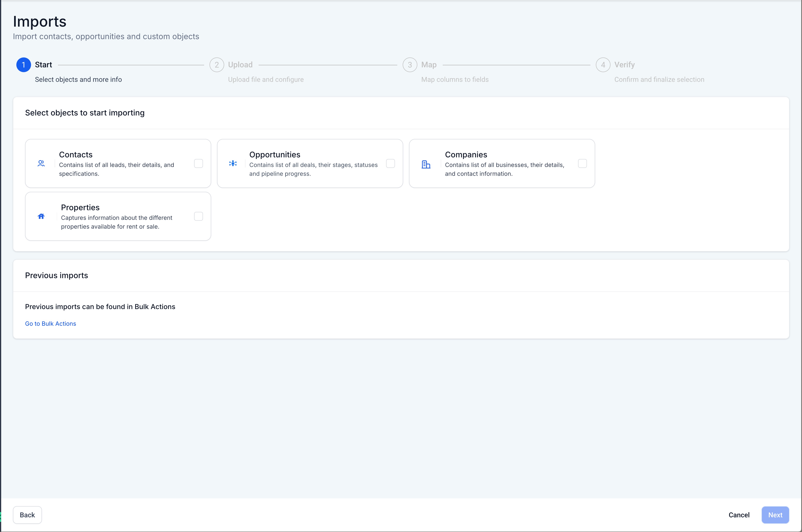Click the Contacts people icon
Viewport: 802px width, 532px height.
point(41,164)
